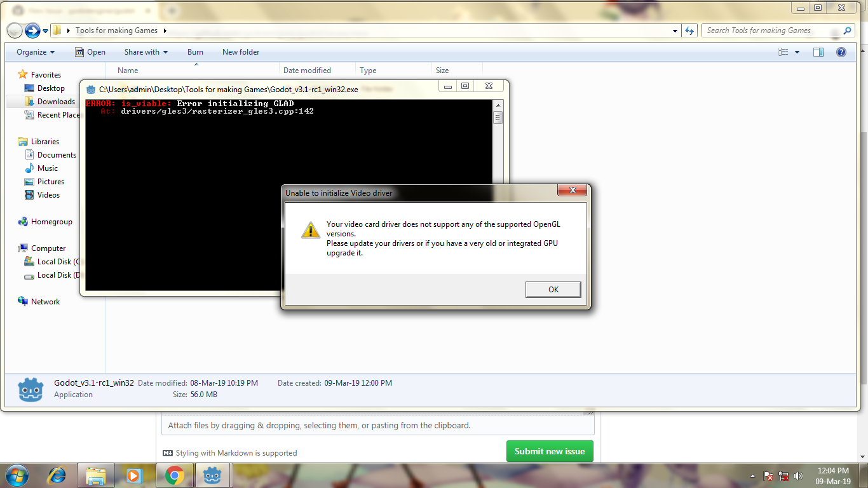Select Local Disk (C:) drive
This screenshot has width=868, height=488.
pos(51,262)
